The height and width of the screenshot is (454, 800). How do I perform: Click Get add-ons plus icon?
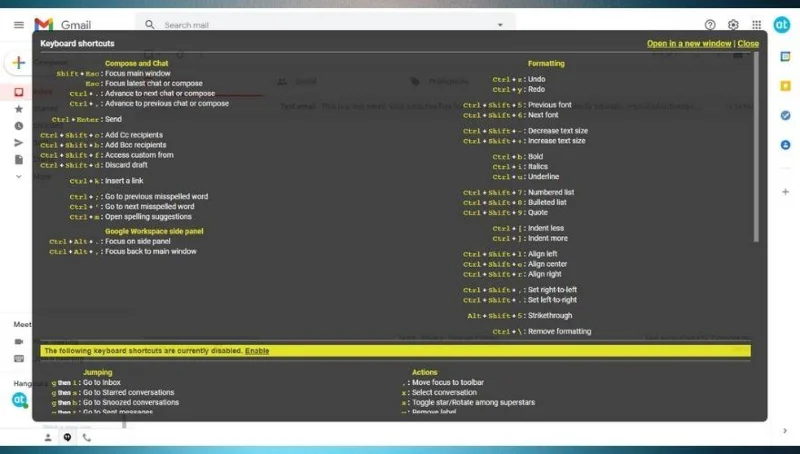coord(785,192)
